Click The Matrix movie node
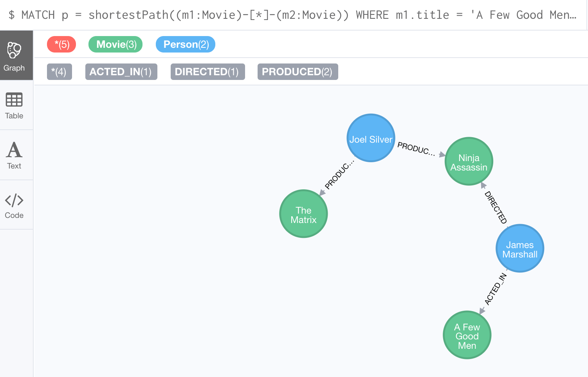This screenshot has width=588, height=377. pos(303,214)
